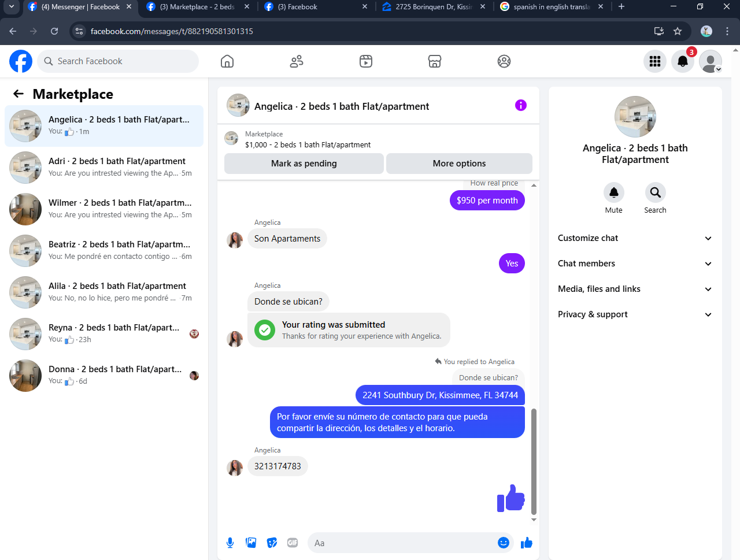Open the account profile avatar menu
Image resolution: width=740 pixels, height=560 pixels.
point(711,61)
